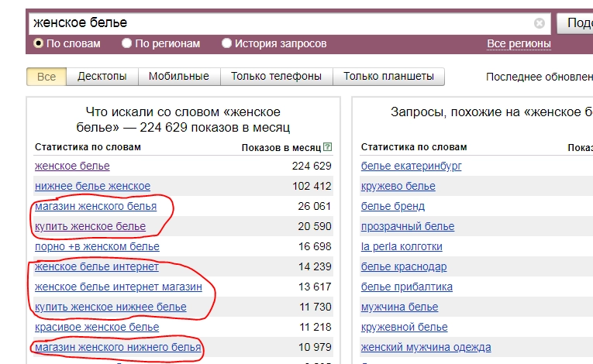Open the la perla колготки similar query

point(402,246)
